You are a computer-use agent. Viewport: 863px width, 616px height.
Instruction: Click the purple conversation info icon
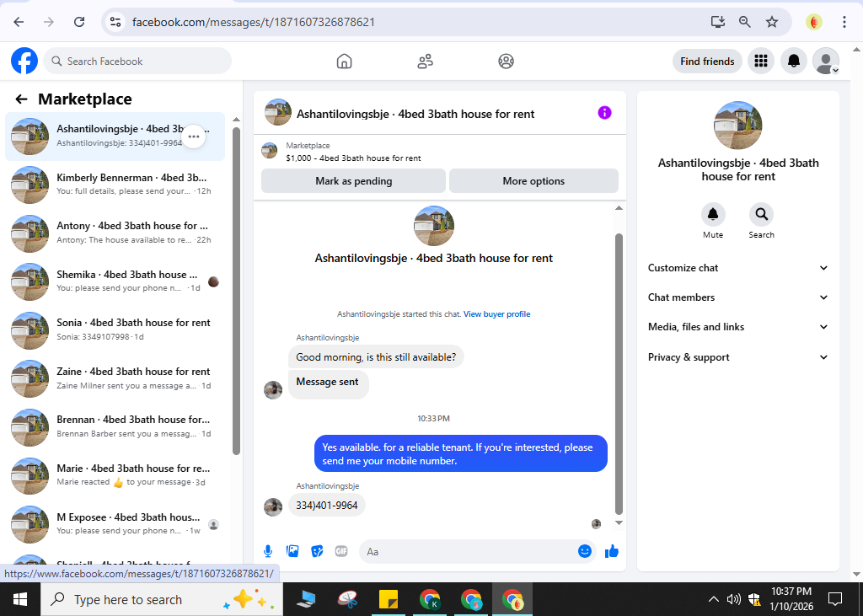pyautogui.click(x=604, y=113)
